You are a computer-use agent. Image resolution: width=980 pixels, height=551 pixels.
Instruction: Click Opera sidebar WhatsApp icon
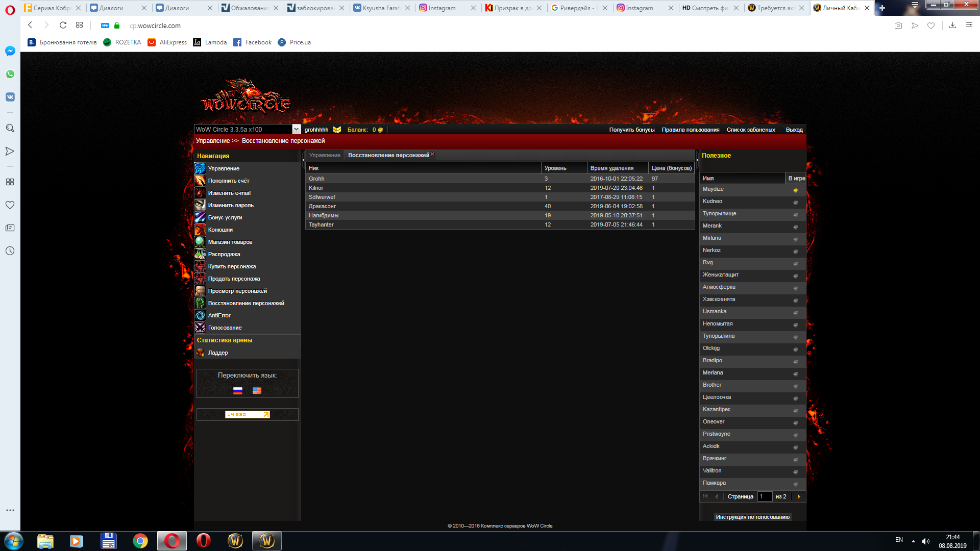(x=10, y=74)
